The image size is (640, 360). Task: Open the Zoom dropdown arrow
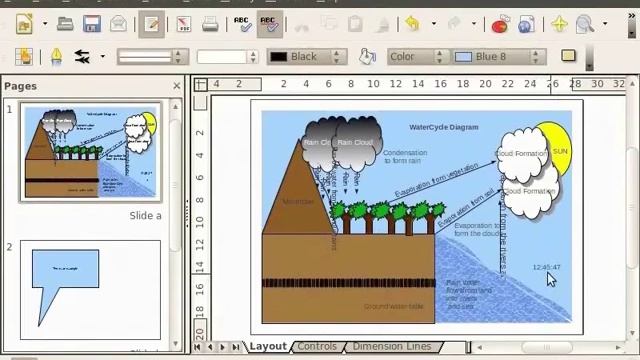(605, 24)
